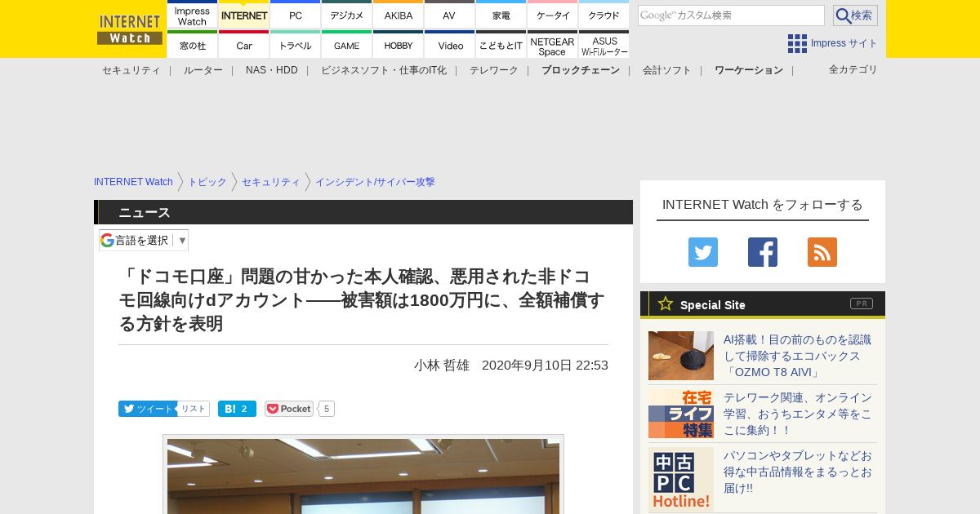Go to the PC Watch tab

click(x=296, y=15)
